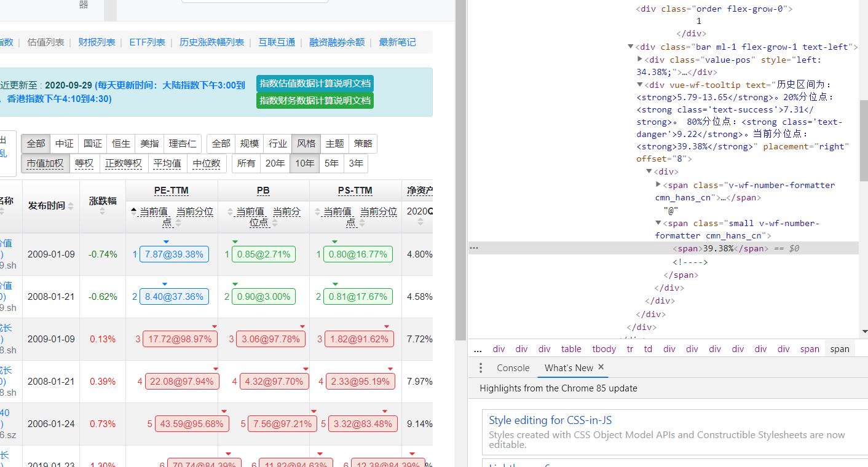The image size is (868, 467).
Task: Expand the value-pos div node
Action: (x=640, y=59)
